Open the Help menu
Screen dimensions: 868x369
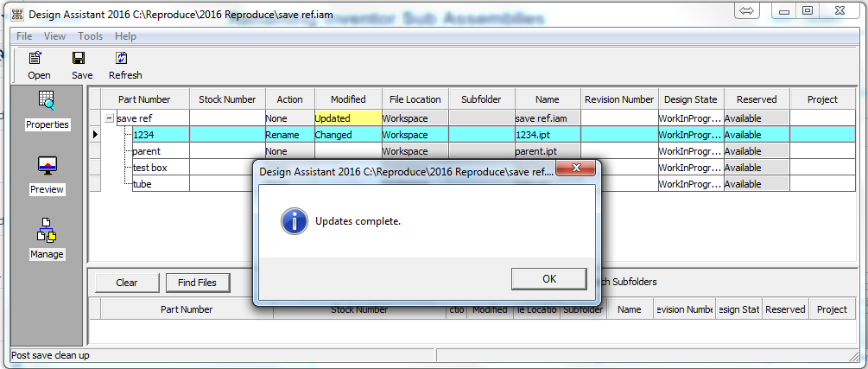[x=125, y=36]
